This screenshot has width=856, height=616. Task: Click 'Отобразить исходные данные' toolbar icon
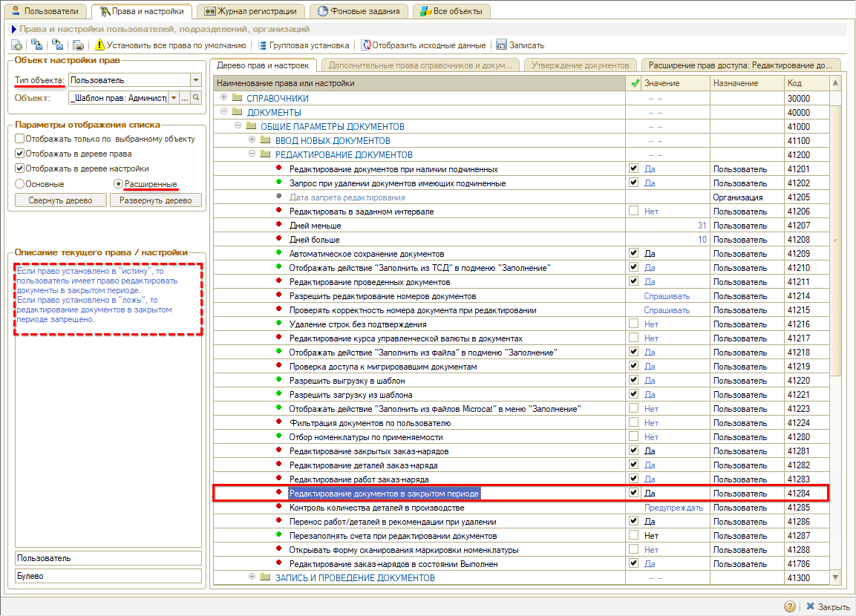(x=366, y=45)
